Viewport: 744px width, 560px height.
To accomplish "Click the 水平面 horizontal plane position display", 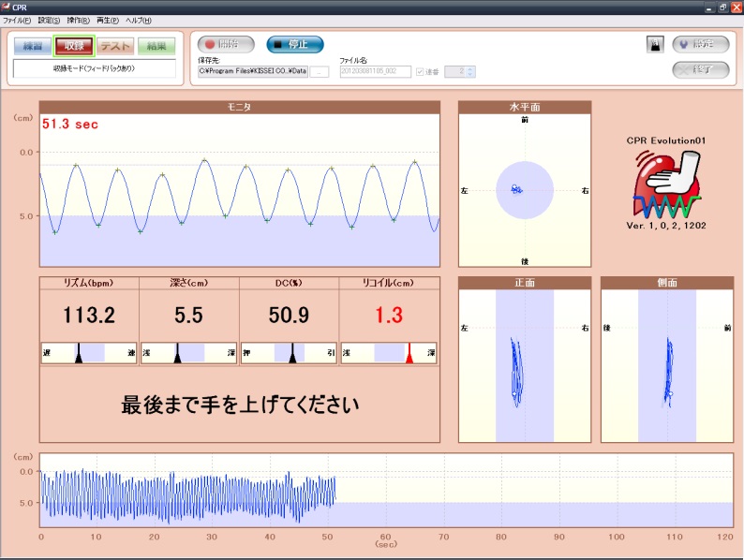I will coord(524,189).
